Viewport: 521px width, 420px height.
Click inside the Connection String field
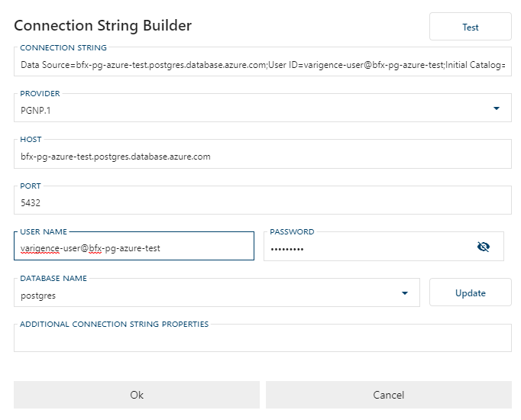[x=263, y=62]
